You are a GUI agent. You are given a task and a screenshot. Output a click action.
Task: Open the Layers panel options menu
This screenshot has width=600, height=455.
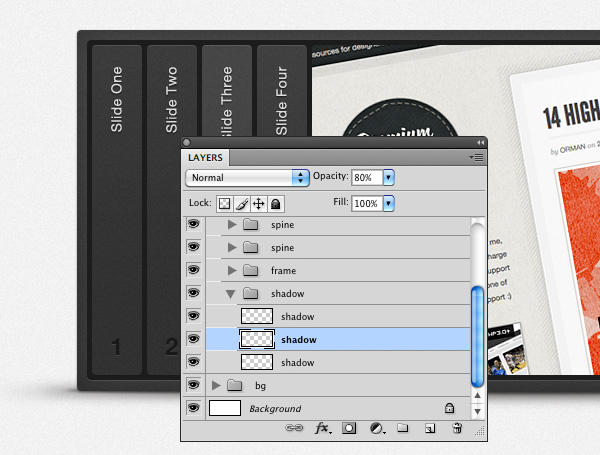(476, 158)
